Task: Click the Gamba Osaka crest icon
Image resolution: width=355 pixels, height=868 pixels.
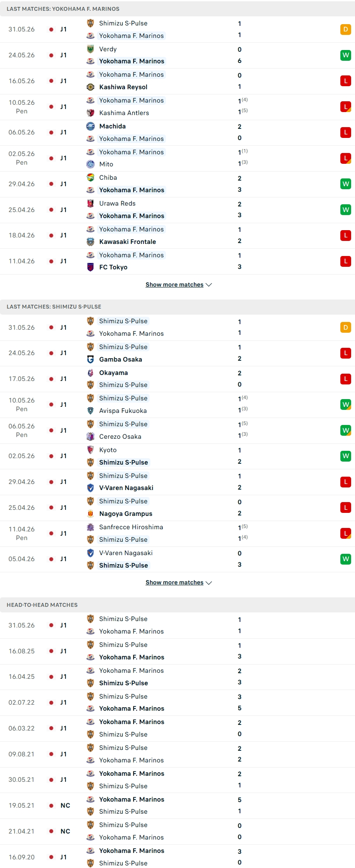Action: coord(90,359)
